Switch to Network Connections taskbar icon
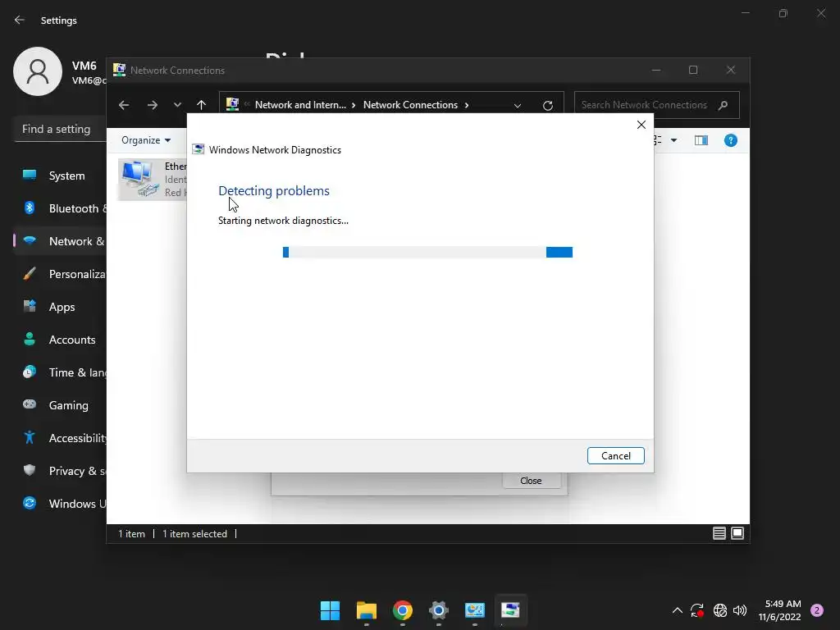This screenshot has width=840, height=630. (x=475, y=610)
